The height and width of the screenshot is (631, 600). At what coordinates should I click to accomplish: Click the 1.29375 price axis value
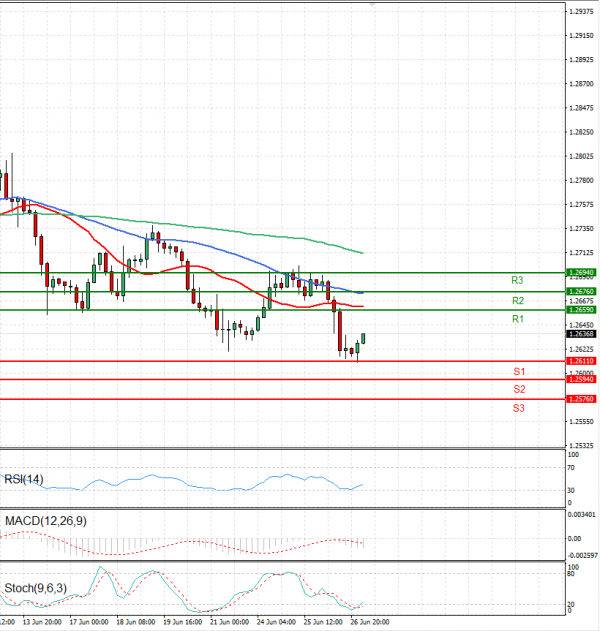[581, 12]
